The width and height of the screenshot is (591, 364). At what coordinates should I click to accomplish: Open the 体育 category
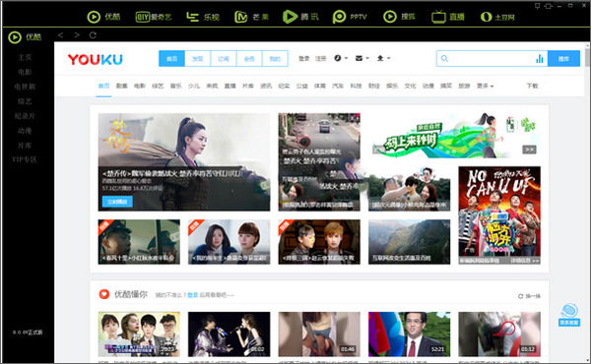coord(320,86)
